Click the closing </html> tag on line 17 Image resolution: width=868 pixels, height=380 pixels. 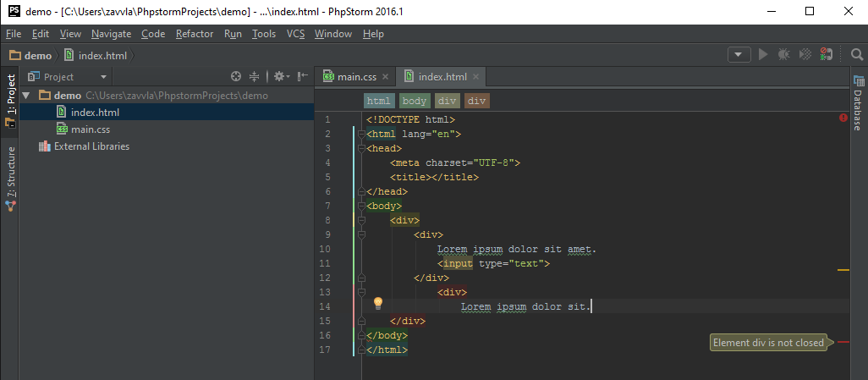click(x=387, y=350)
